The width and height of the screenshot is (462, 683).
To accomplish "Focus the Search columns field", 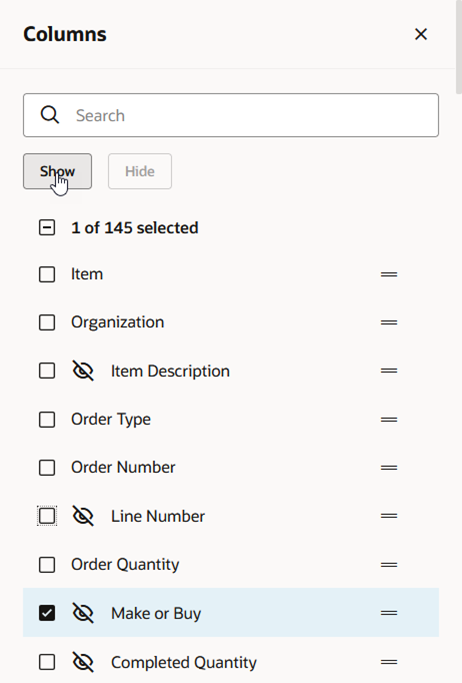I will (x=231, y=115).
